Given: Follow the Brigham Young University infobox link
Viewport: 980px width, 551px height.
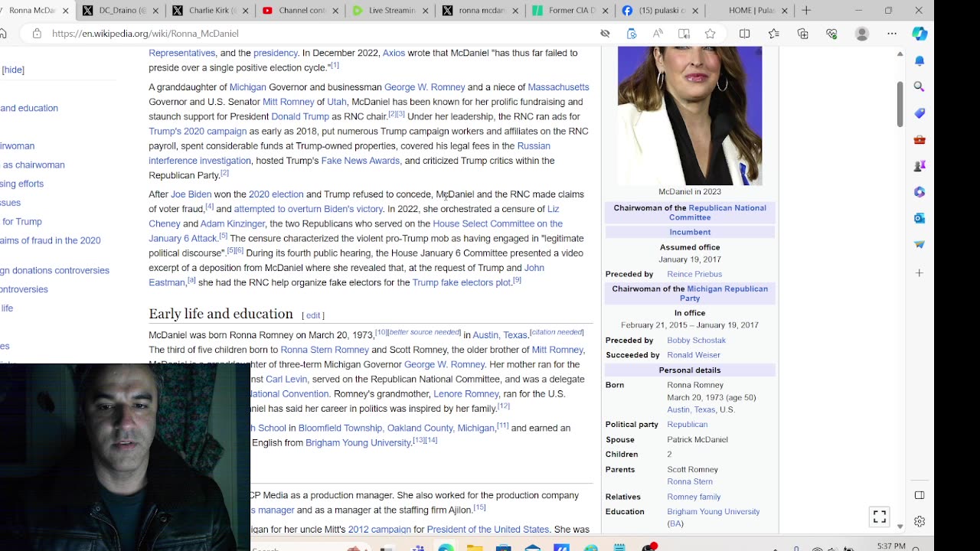Looking at the screenshot, I should (x=714, y=511).
